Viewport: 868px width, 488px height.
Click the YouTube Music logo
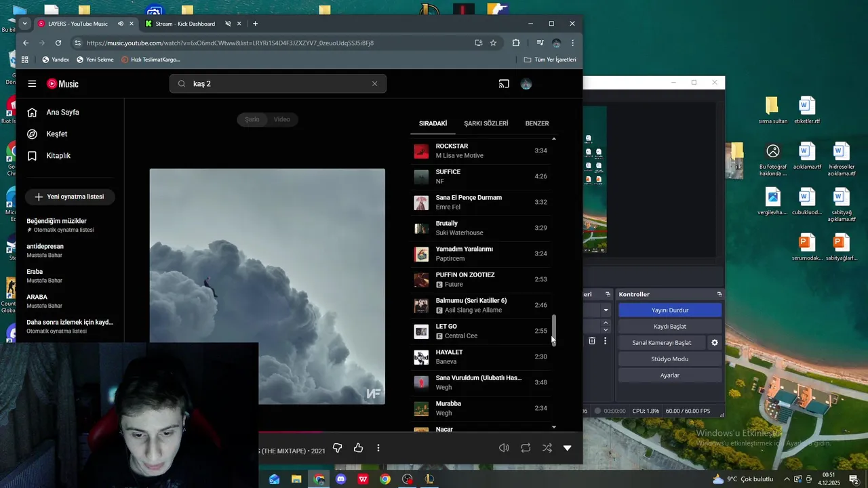pyautogui.click(x=62, y=84)
